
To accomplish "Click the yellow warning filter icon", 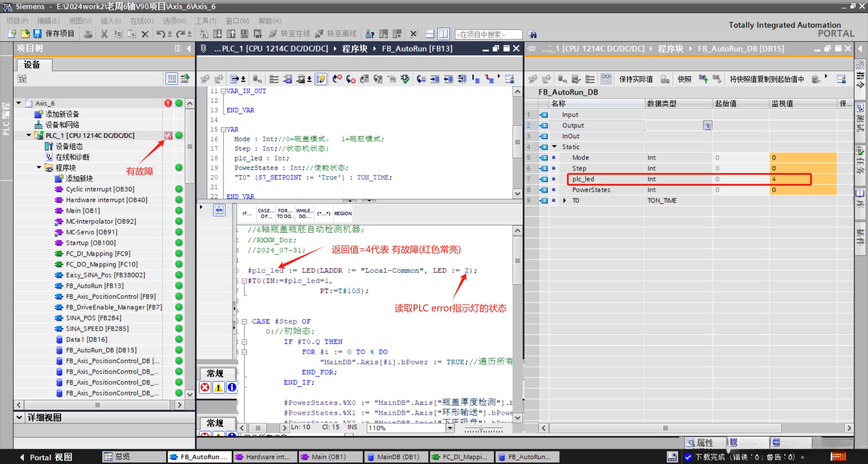I will point(218,387).
